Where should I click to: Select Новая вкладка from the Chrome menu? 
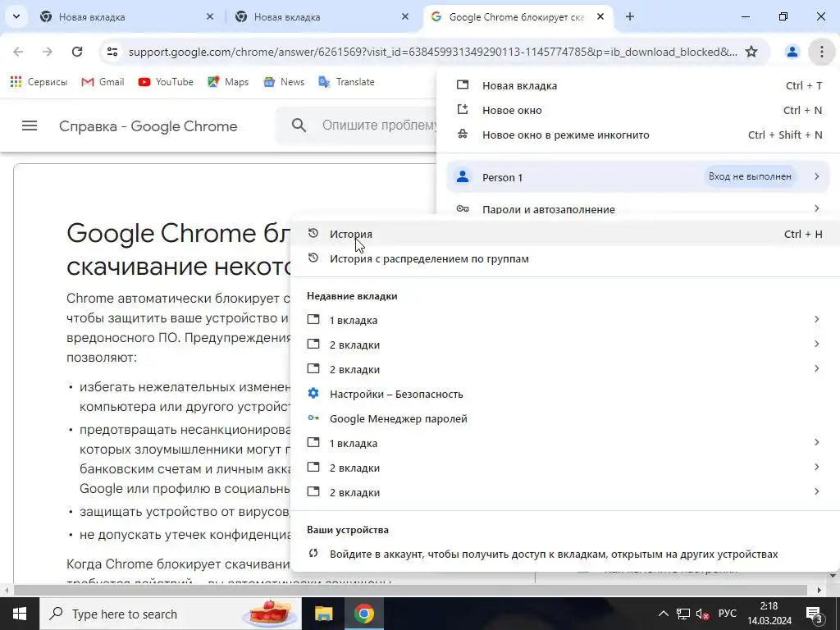tap(638, 85)
